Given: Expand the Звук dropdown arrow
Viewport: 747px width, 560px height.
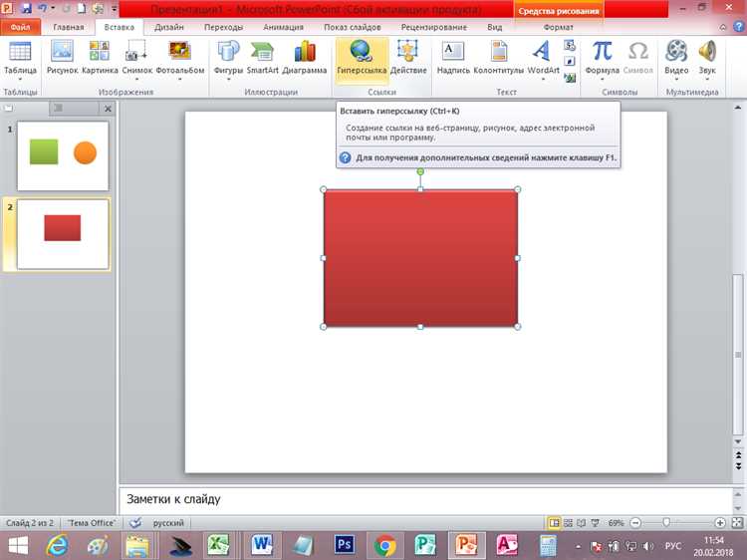Looking at the screenshot, I should coord(707,80).
